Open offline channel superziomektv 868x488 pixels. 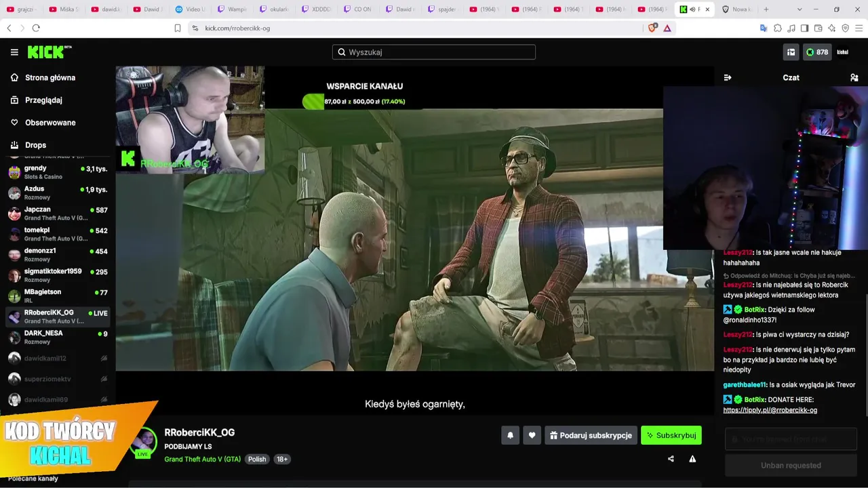pos(58,379)
